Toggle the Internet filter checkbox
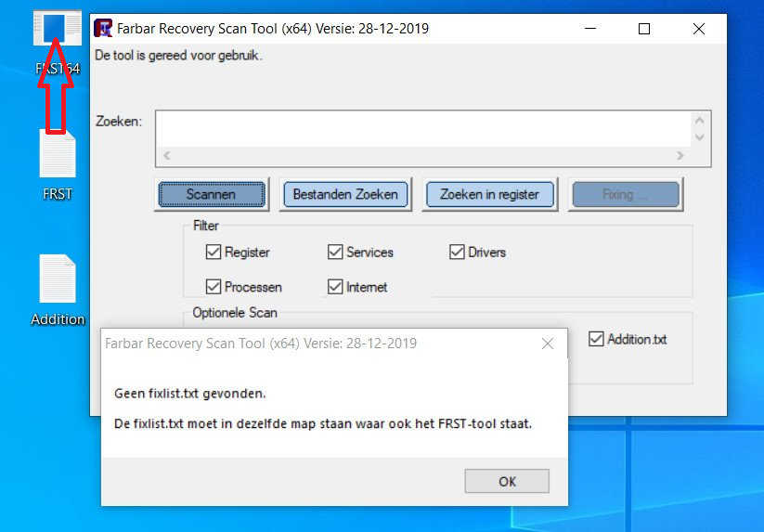This screenshot has height=532, width=764. (x=335, y=287)
